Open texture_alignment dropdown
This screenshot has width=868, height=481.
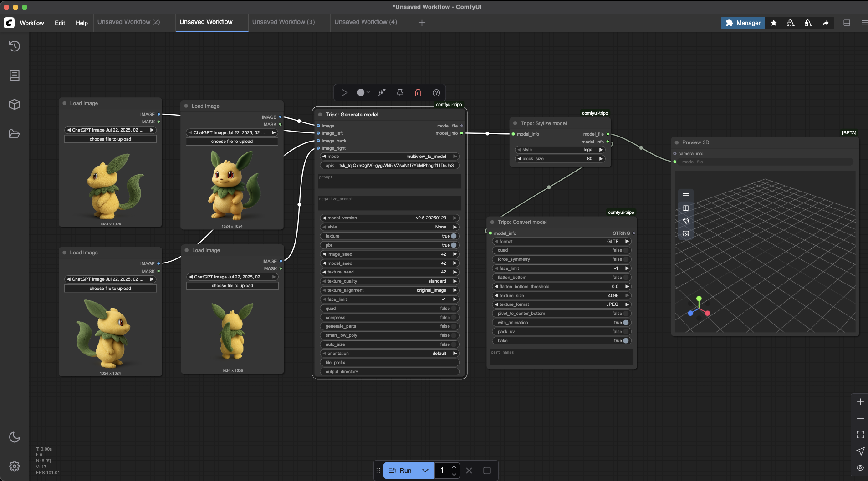(x=389, y=290)
